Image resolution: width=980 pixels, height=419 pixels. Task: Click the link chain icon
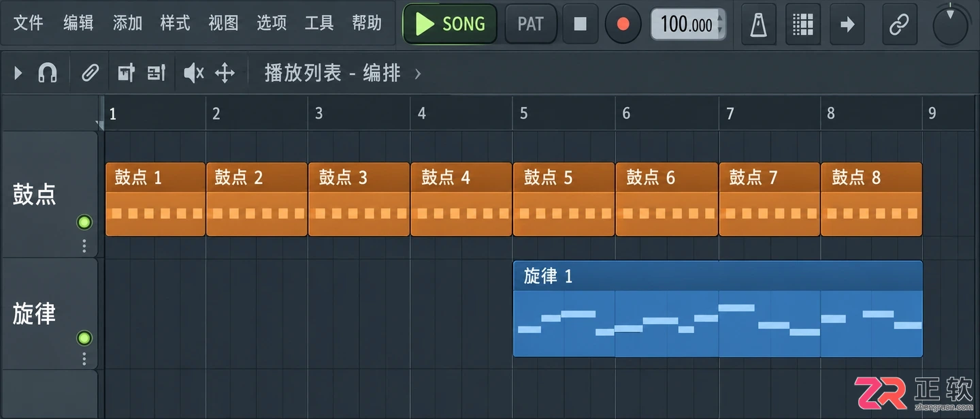[899, 24]
